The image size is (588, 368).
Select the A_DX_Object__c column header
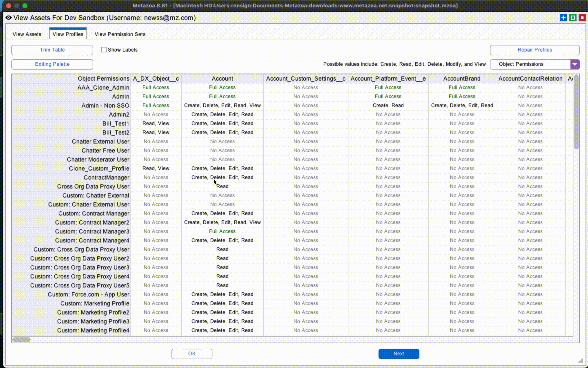(x=156, y=79)
